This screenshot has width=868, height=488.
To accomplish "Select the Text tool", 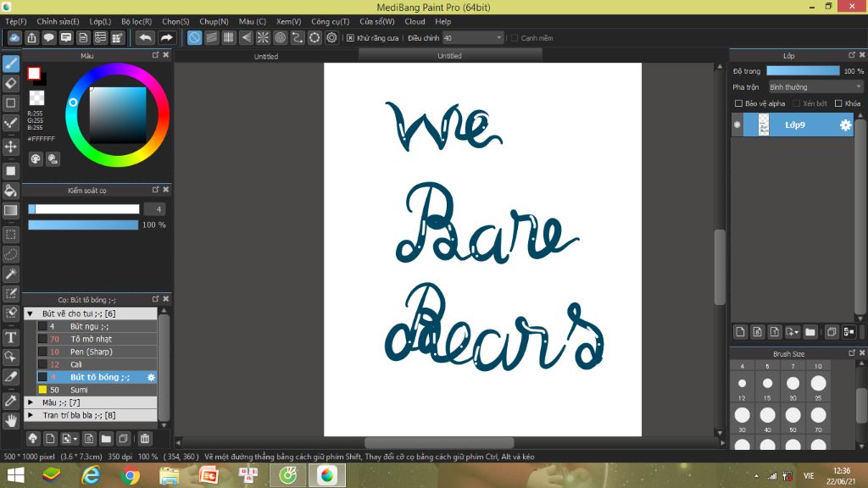I will coord(10,337).
